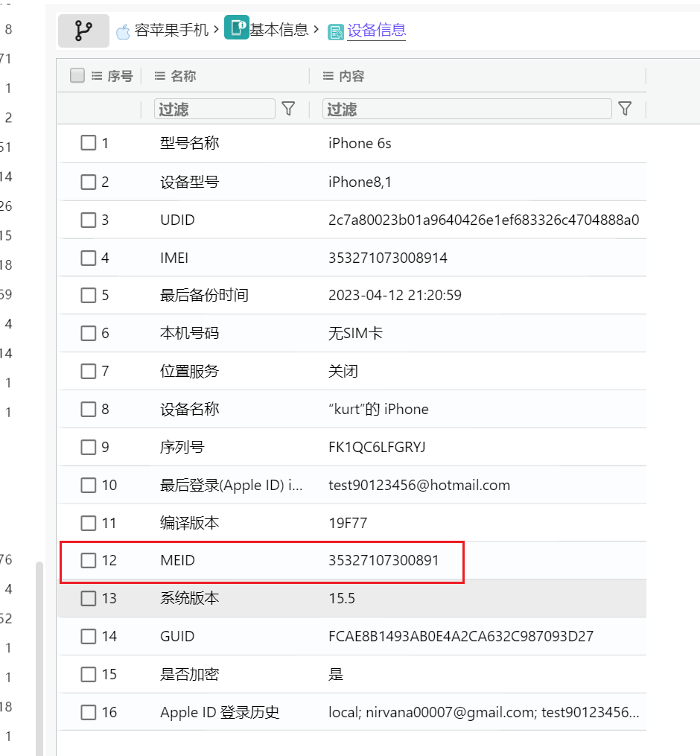700x756 pixels.
Task: Expand breadcrumb arrow after 基本信息
Action: tap(316, 30)
